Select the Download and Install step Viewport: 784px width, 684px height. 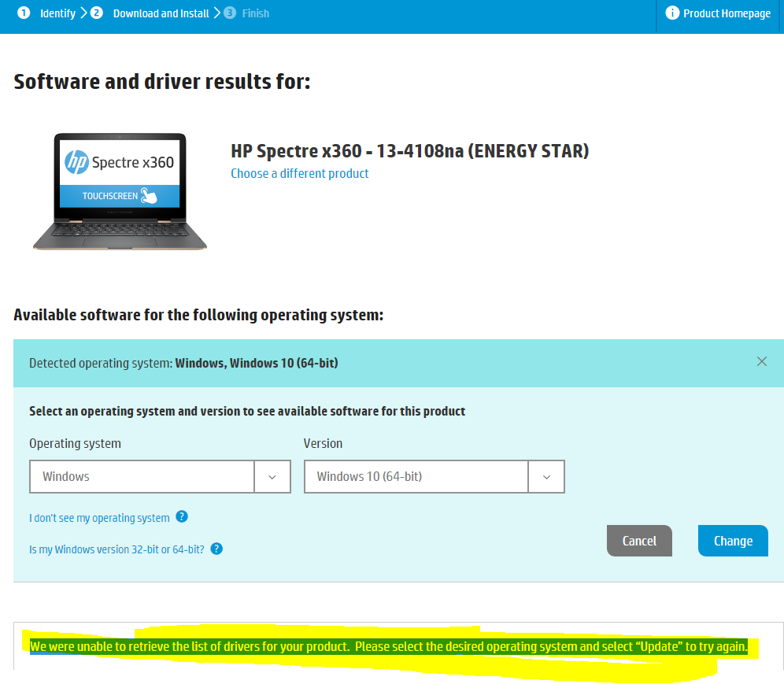(161, 13)
